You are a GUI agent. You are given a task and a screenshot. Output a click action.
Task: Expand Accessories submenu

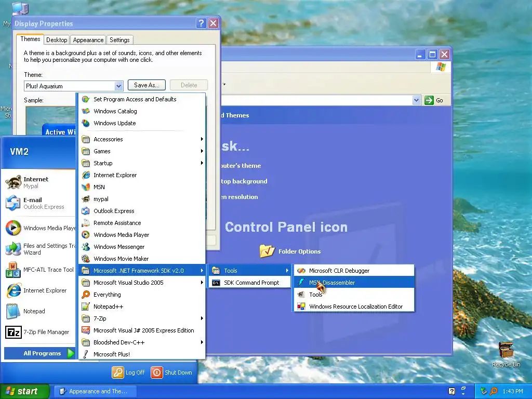tap(142, 139)
